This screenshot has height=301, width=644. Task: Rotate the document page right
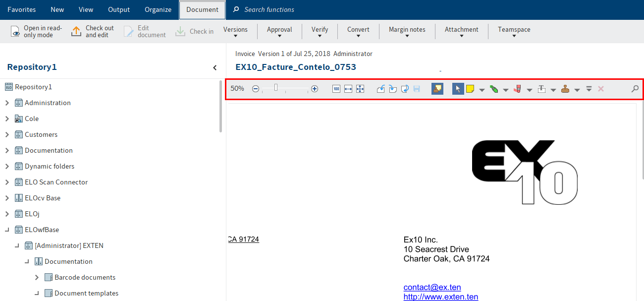click(393, 89)
